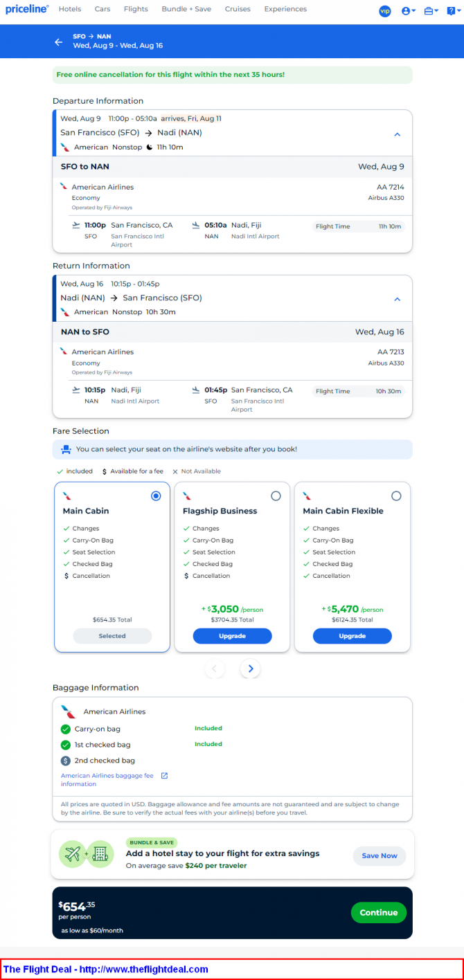Click the free online cancellation banner
Screen dimensions: 464x980
(232, 75)
